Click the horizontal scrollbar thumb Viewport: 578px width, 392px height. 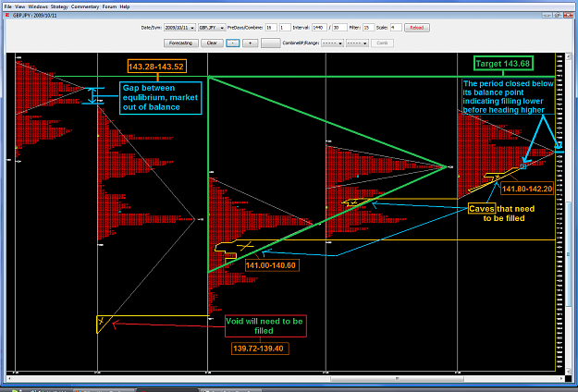pyautogui.click(x=397, y=378)
